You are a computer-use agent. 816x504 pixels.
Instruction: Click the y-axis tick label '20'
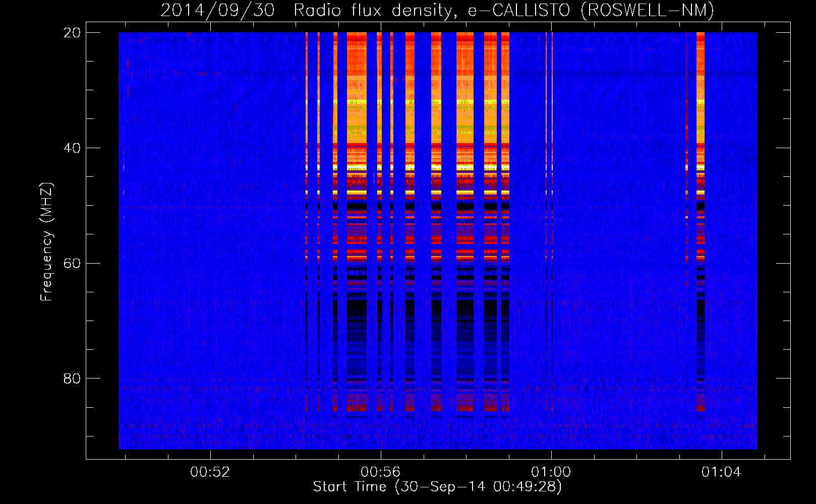click(x=72, y=33)
